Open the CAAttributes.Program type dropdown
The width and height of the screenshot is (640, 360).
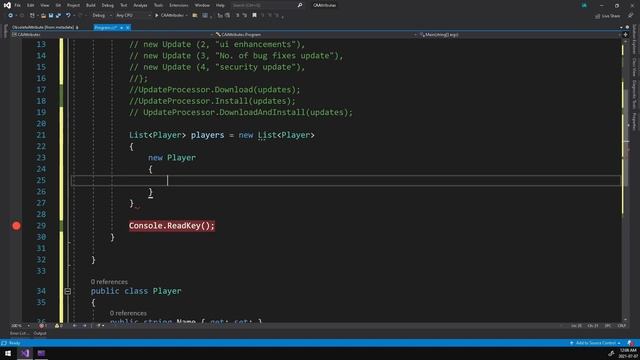point(315,35)
